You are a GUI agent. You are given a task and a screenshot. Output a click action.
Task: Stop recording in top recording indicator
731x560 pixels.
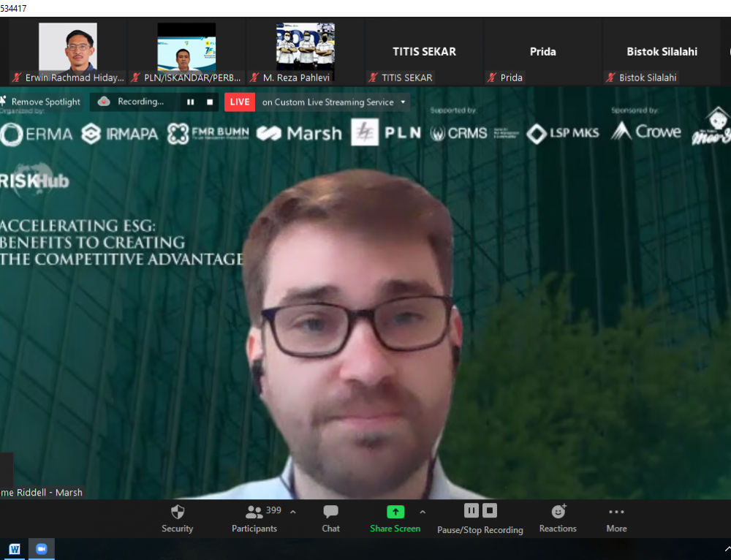[x=210, y=102]
